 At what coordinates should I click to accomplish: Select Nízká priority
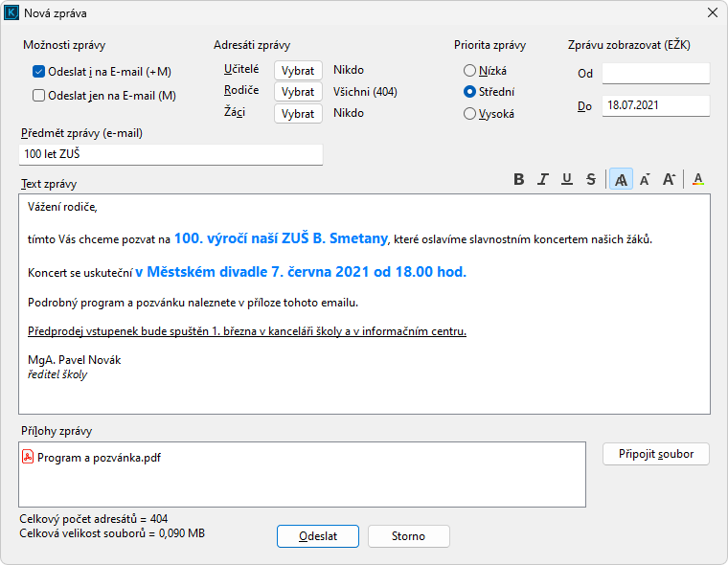click(x=469, y=70)
